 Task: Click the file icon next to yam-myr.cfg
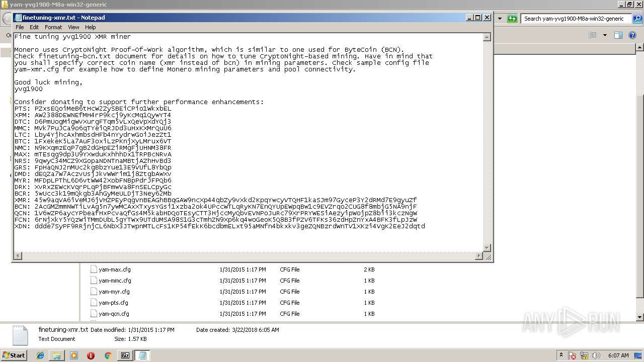tap(94, 291)
